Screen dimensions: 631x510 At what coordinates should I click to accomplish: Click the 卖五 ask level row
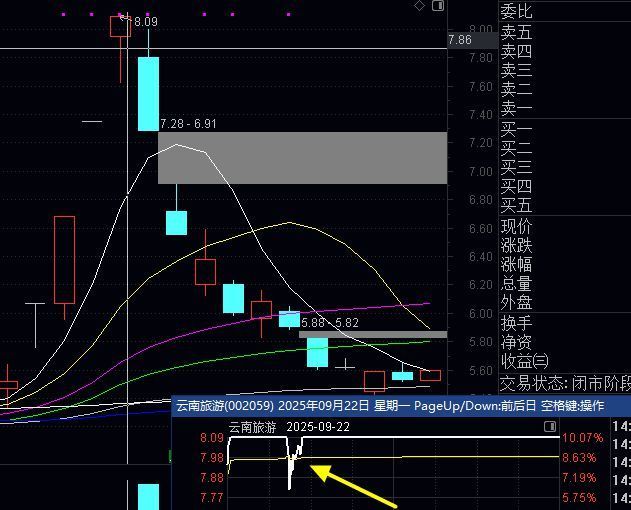517,32
